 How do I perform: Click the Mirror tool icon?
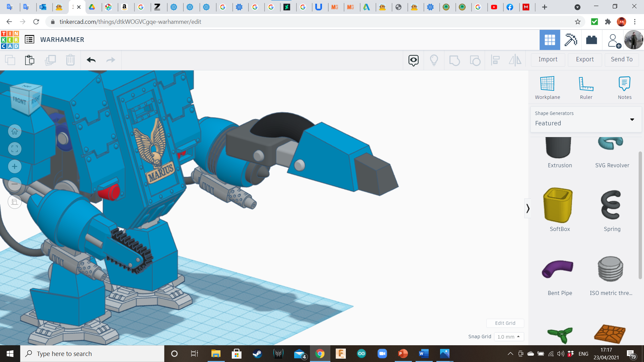515,60
